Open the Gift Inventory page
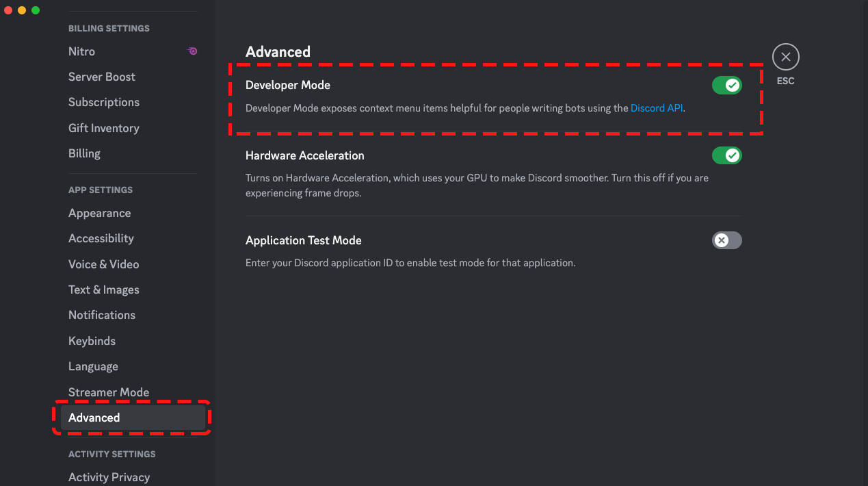This screenshot has height=486, width=868. tap(103, 128)
